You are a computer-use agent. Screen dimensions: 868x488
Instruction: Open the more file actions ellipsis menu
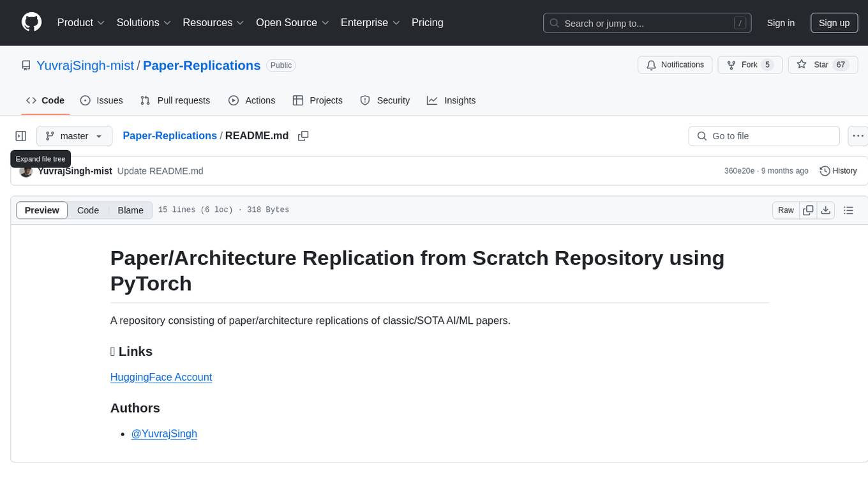coord(858,136)
